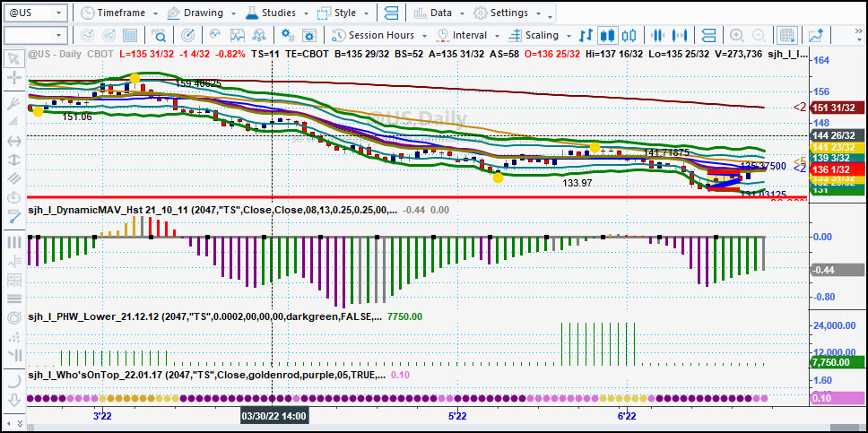Select the horizontal lines tool in sidebar
The height and width of the screenshot is (433, 868).
[14, 299]
